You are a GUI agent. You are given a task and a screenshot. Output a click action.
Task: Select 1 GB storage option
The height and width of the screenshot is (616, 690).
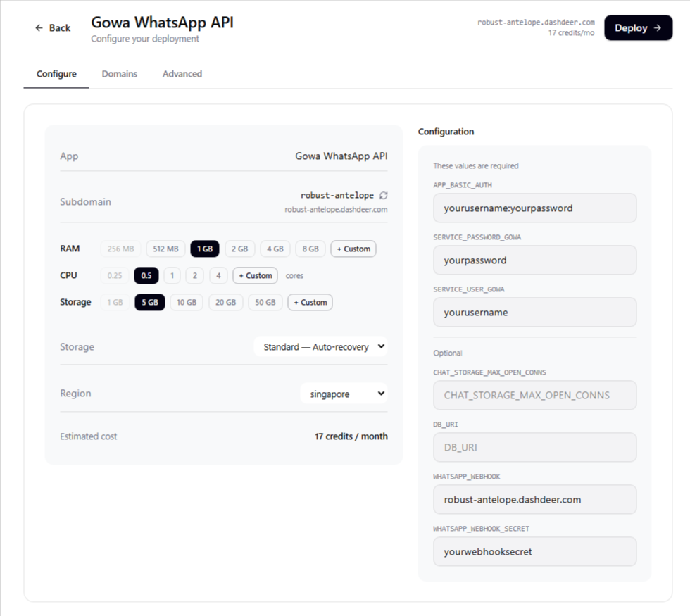coord(115,302)
